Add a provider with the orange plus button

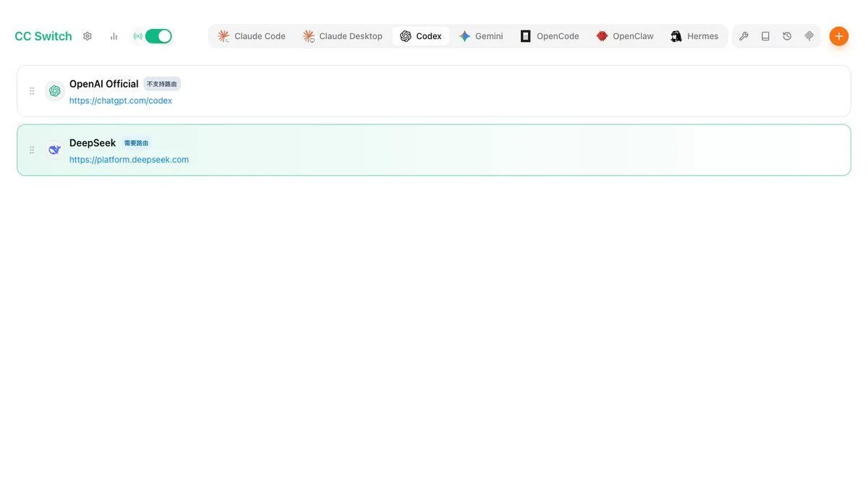[x=839, y=36]
